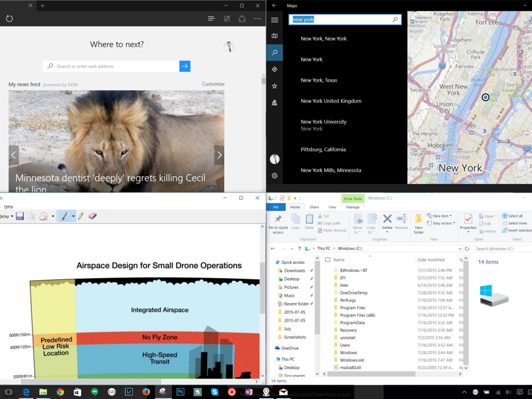This screenshot has width=532, height=399.
Task: Switch to the View ribbon tab
Action: pos(332,207)
